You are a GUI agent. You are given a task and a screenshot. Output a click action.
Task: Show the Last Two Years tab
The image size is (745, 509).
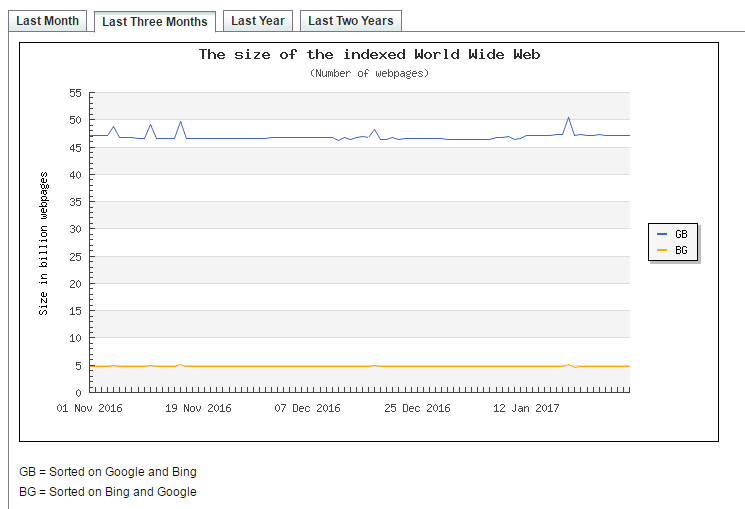click(350, 21)
